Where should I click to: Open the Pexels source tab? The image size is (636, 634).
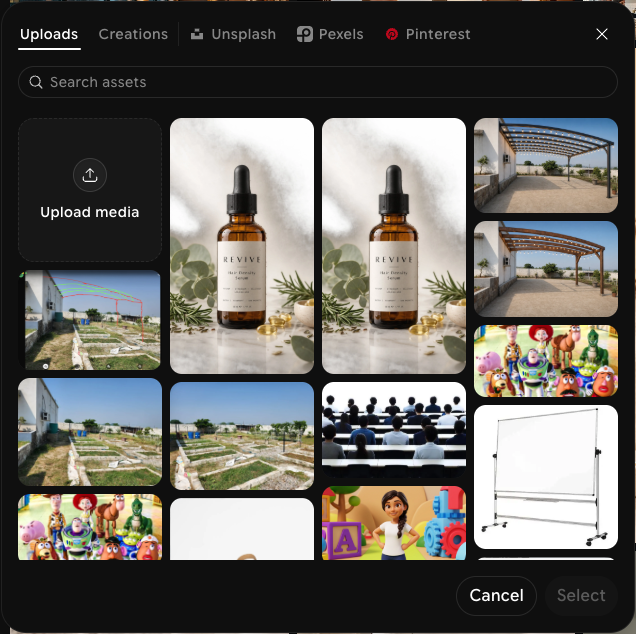[x=330, y=34]
